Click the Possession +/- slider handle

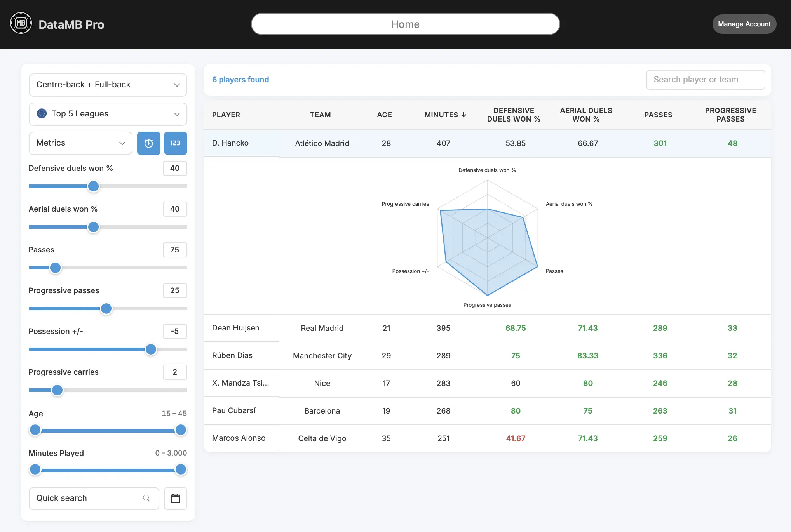click(x=151, y=349)
